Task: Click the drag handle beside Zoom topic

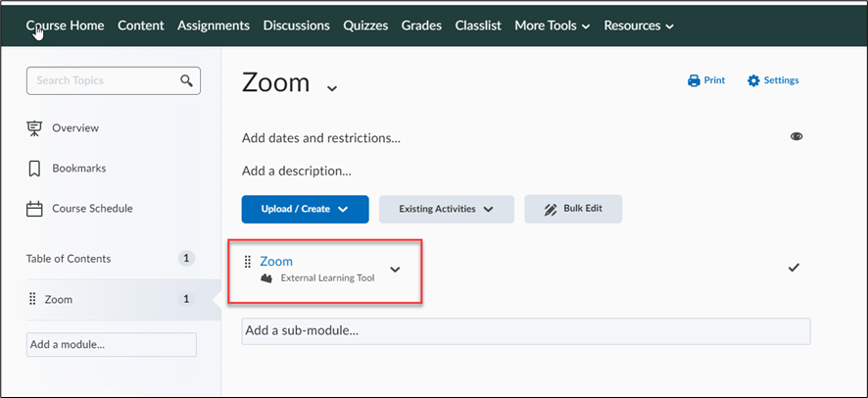Action: tap(248, 262)
